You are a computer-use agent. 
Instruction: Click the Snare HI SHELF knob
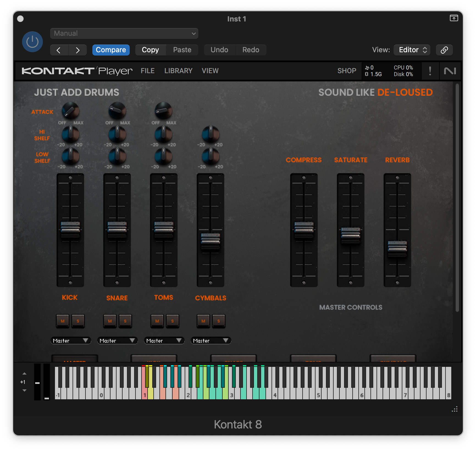click(x=117, y=134)
